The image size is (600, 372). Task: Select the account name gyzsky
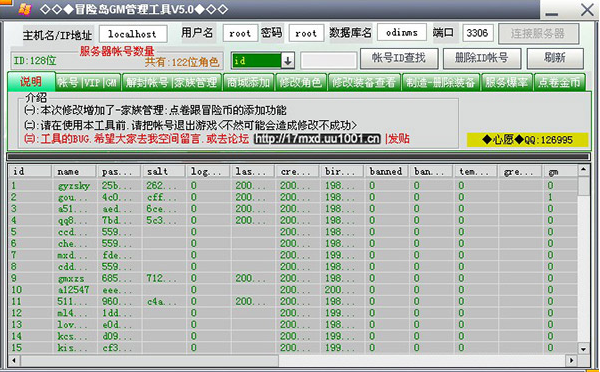click(74, 186)
